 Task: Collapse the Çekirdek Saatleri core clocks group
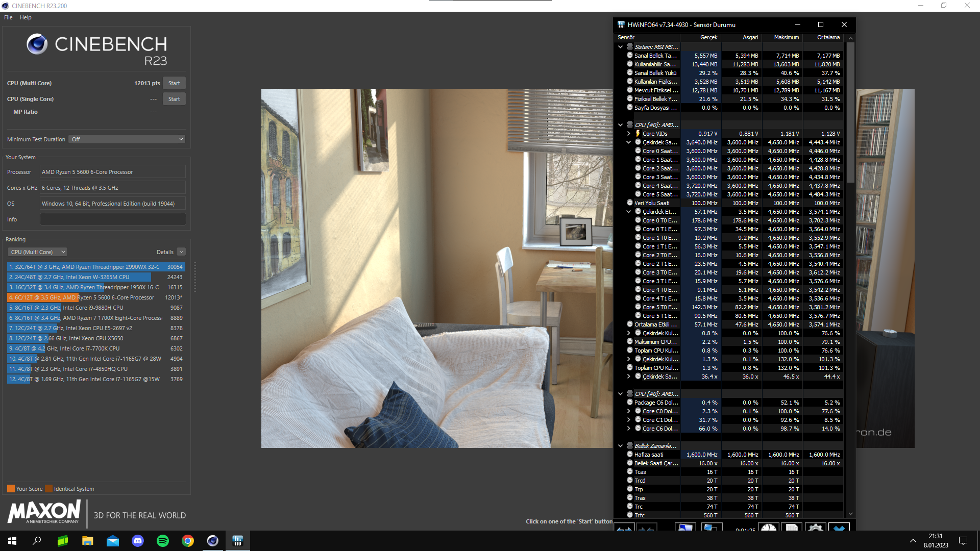629,142
